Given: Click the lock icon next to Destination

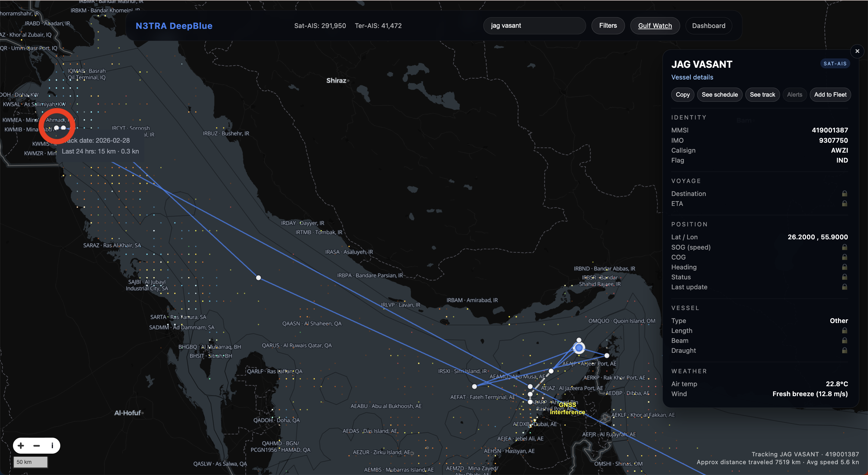Looking at the screenshot, I should point(844,194).
